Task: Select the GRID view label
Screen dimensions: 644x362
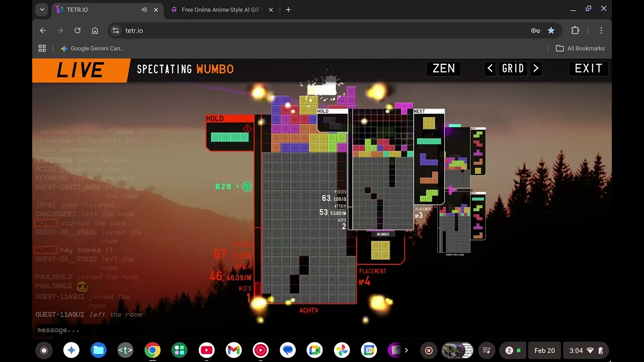Action: [x=513, y=69]
